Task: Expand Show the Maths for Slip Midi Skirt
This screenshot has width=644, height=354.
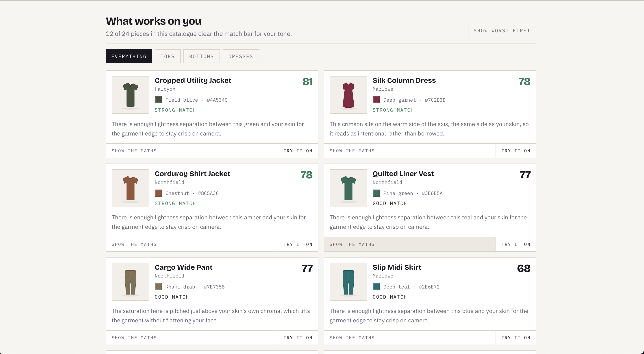Action: pos(410,338)
